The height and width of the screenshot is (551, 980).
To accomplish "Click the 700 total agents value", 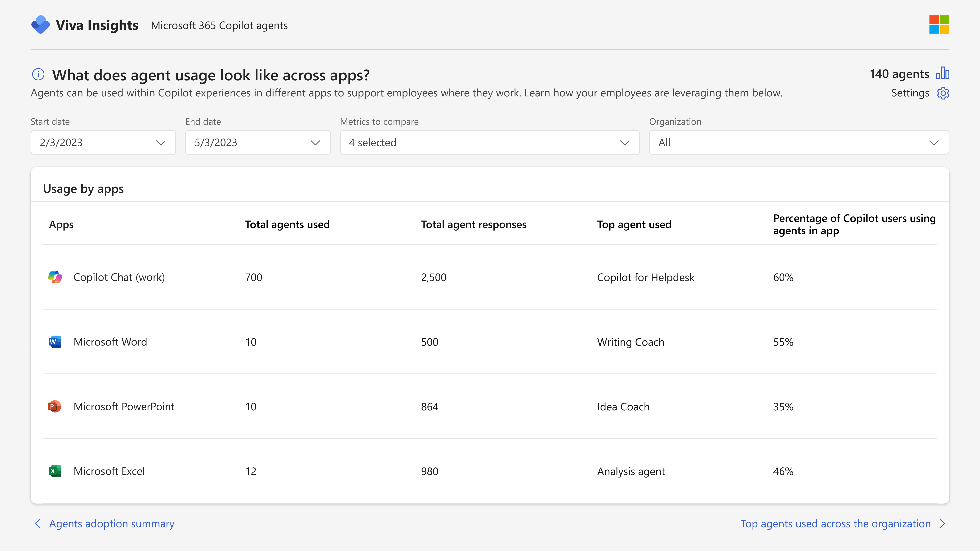I will [254, 277].
